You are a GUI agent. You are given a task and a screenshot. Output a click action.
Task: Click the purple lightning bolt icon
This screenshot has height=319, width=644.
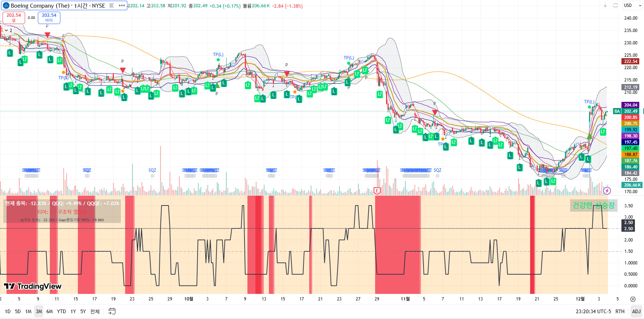607,191
